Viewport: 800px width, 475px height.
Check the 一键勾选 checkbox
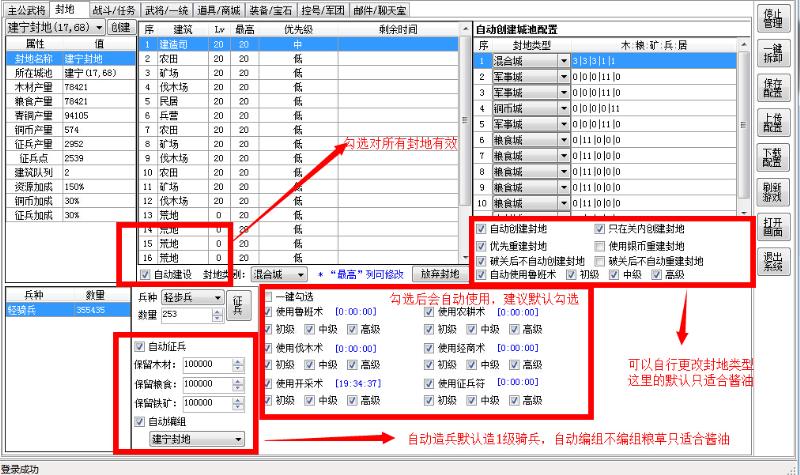(267, 297)
